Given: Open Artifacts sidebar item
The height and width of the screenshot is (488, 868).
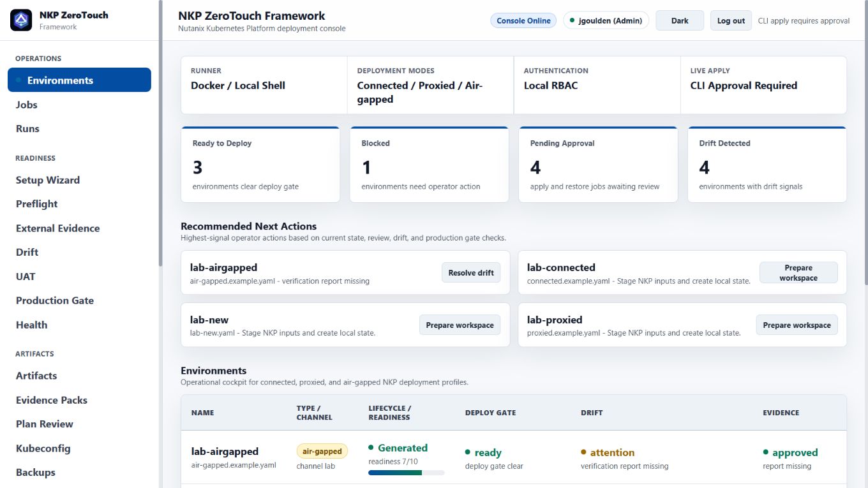Looking at the screenshot, I should (36, 376).
